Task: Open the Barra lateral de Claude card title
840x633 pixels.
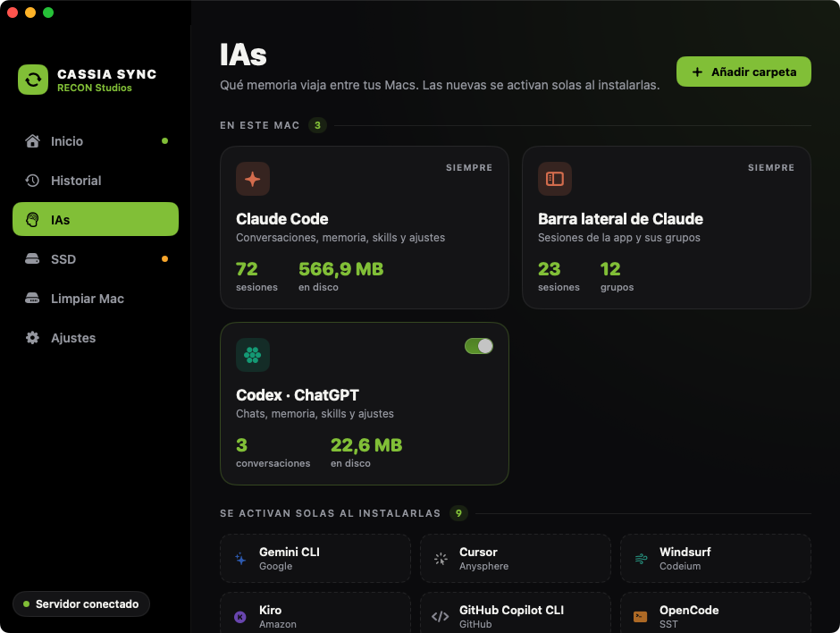Action: click(x=620, y=219)
